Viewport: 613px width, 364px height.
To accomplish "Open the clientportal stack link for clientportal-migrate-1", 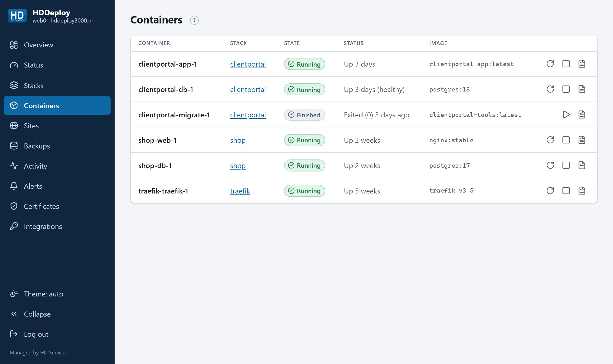I will tap(248, 115).
